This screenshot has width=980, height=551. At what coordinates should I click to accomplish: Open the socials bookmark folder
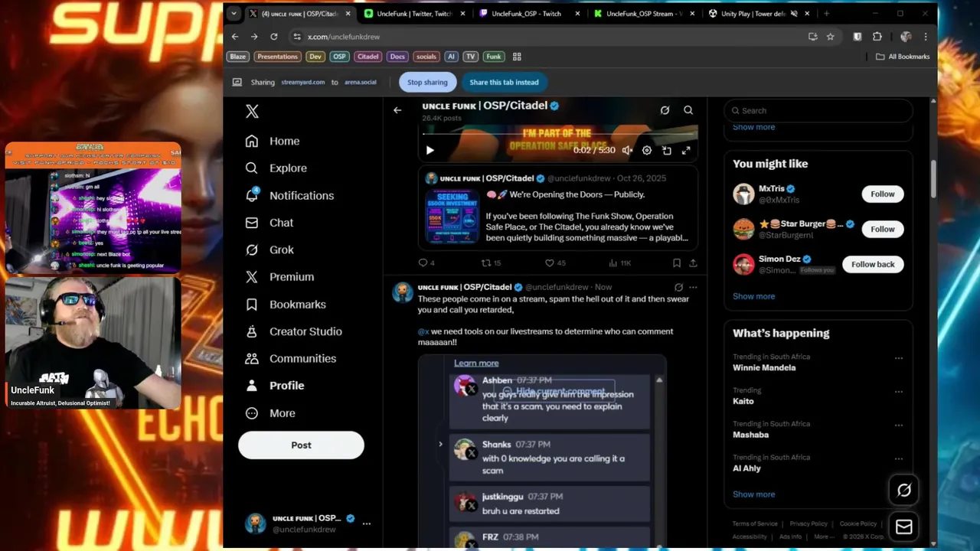point(426,57)
